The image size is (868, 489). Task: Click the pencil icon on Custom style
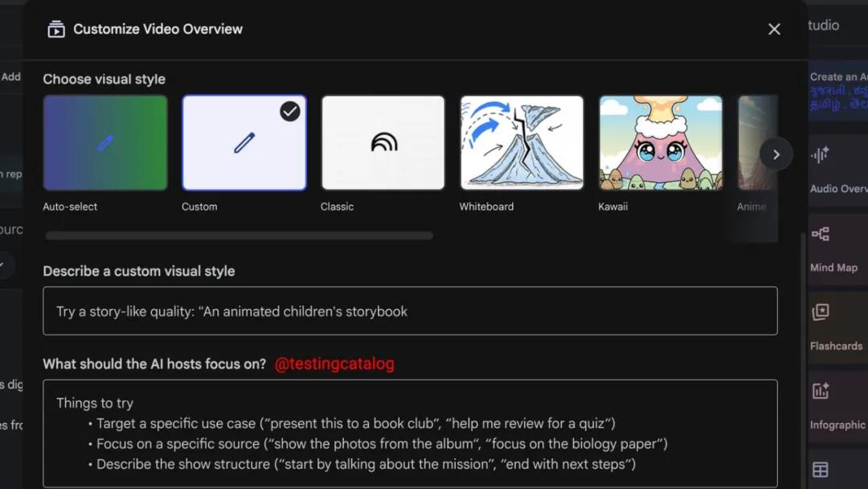(244, 143)
